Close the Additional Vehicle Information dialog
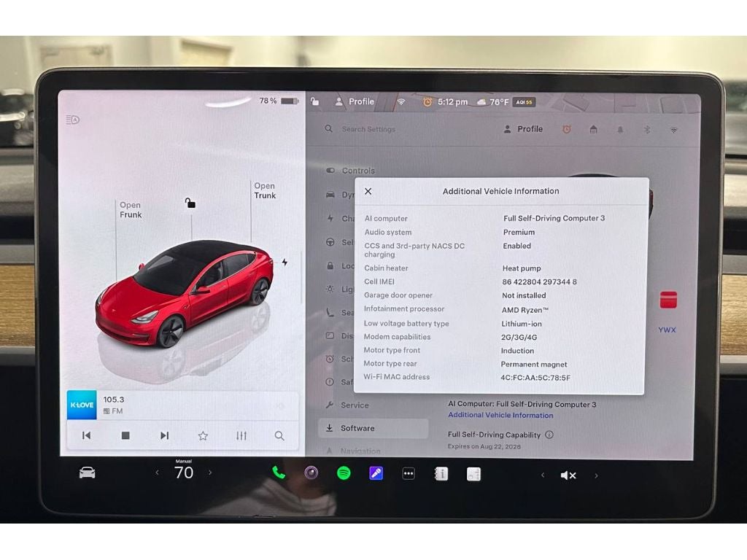747x560 pixels. 368,192
